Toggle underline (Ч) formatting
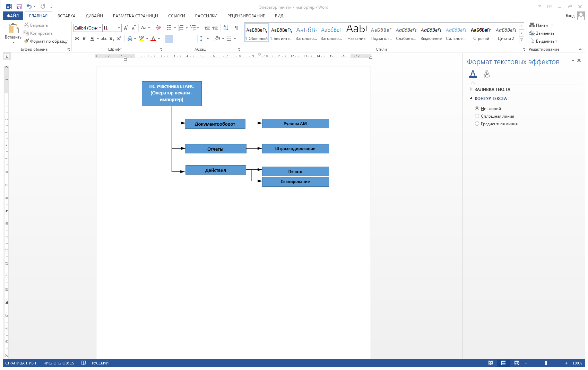This screenshot has height=370, width=588. pyautogui.click(x=92, y=39)
